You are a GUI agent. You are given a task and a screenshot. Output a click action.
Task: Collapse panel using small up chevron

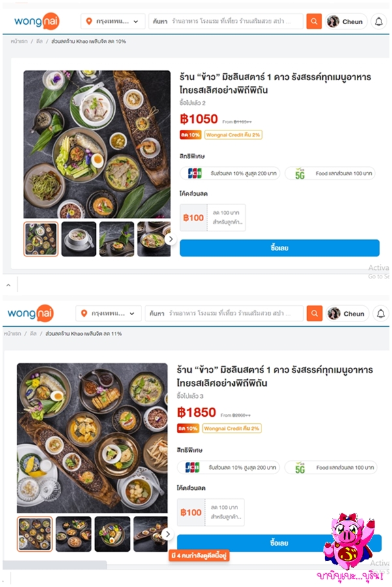[x=8, y=285]
